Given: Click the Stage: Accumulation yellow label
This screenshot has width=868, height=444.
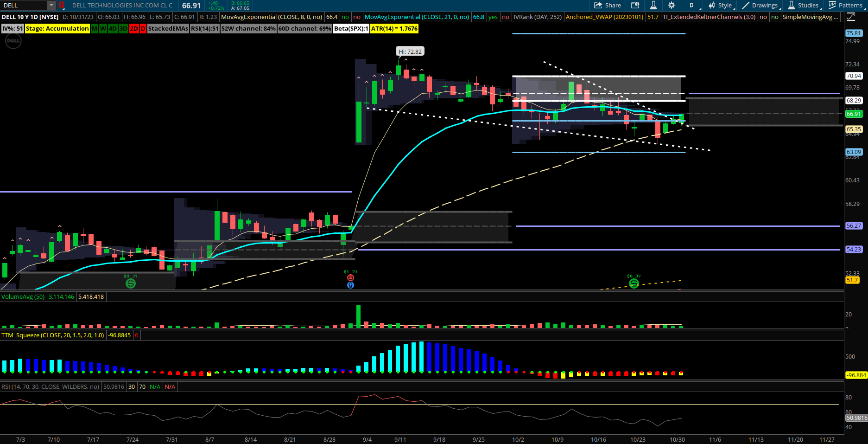Looking at the screenshot, I should click(57, 29).
